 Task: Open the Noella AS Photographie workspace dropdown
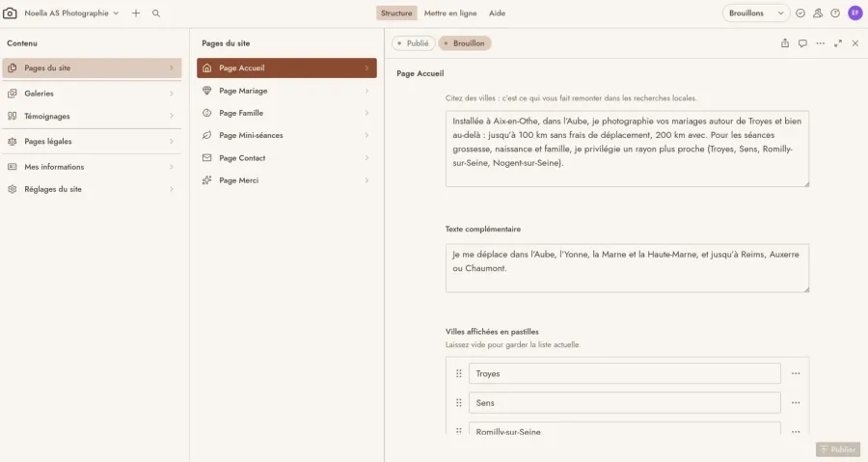pos(71,14)
